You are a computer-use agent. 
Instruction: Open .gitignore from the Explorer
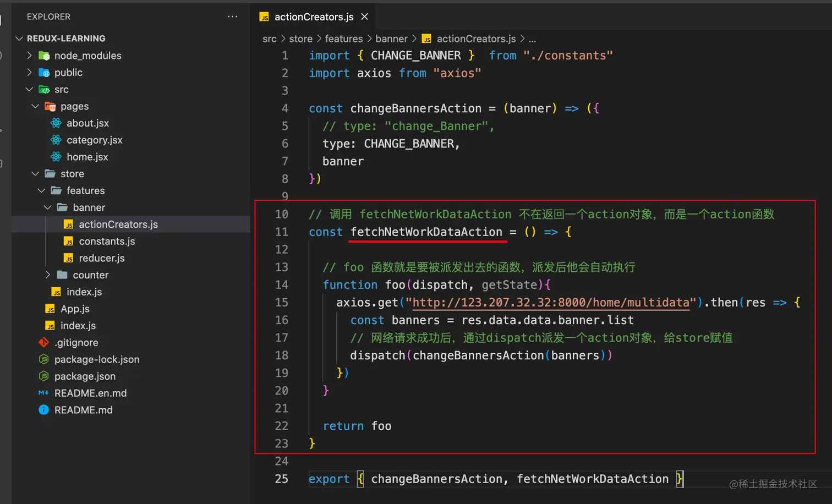pyautogui.click(x=76, y=342)
